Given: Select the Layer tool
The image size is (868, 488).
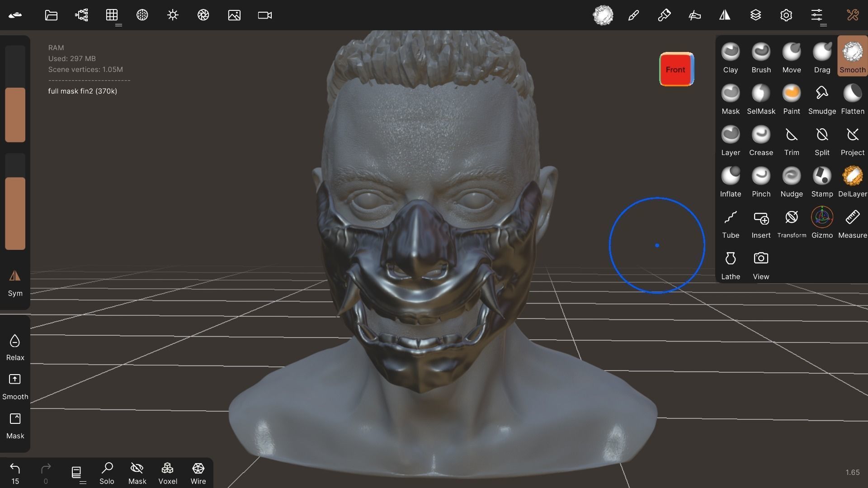Looking at the screenshot, I should pos(731,140).
